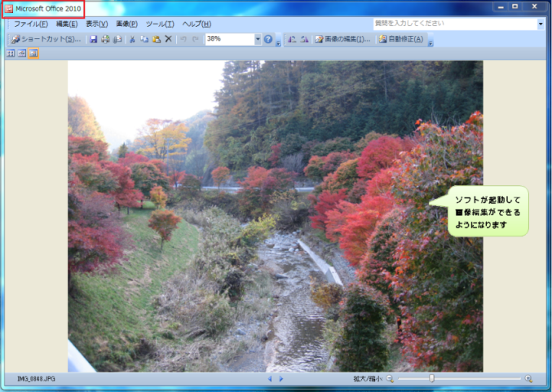The width and height of the screenshot is (552, 392).
Task: Click the Microsoft Office 2010 title icon
Action: [9, 9]
